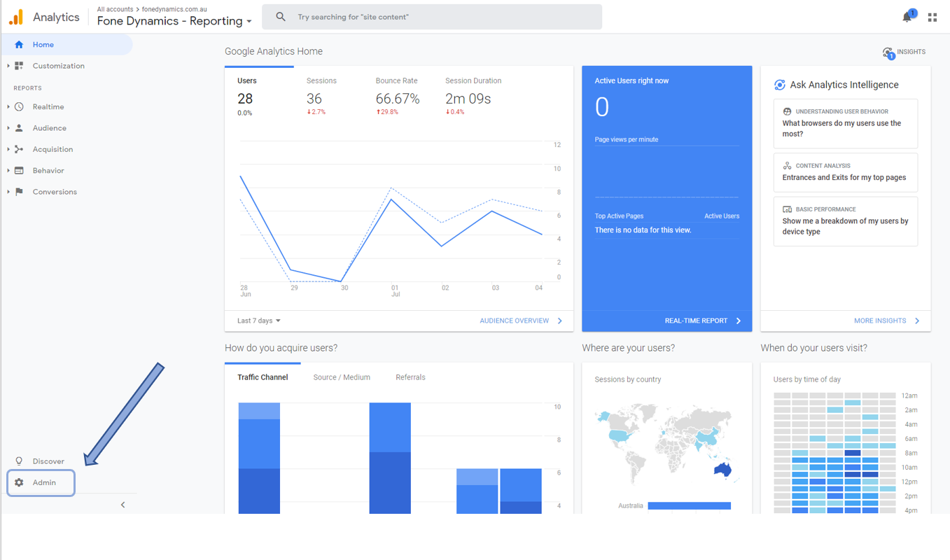Viewport: 950px width, 560px height.
Task: Click the search field 'Try searching for'
Action: coord(432,17)
